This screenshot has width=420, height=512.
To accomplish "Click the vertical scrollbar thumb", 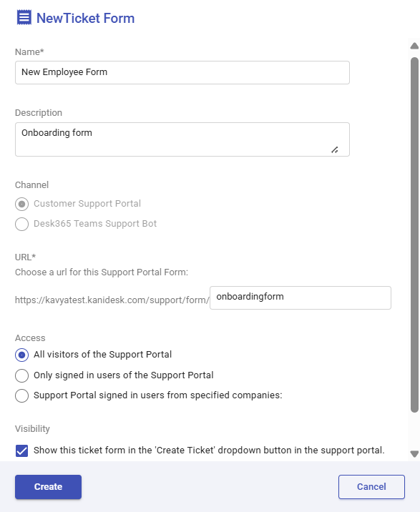I will (x=414, y=235).
